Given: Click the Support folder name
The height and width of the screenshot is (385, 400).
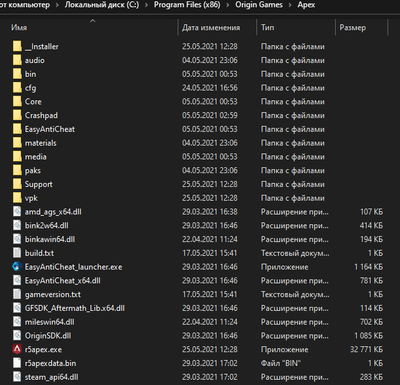Looking at the screenshot, I should click(x=39, y=184).
